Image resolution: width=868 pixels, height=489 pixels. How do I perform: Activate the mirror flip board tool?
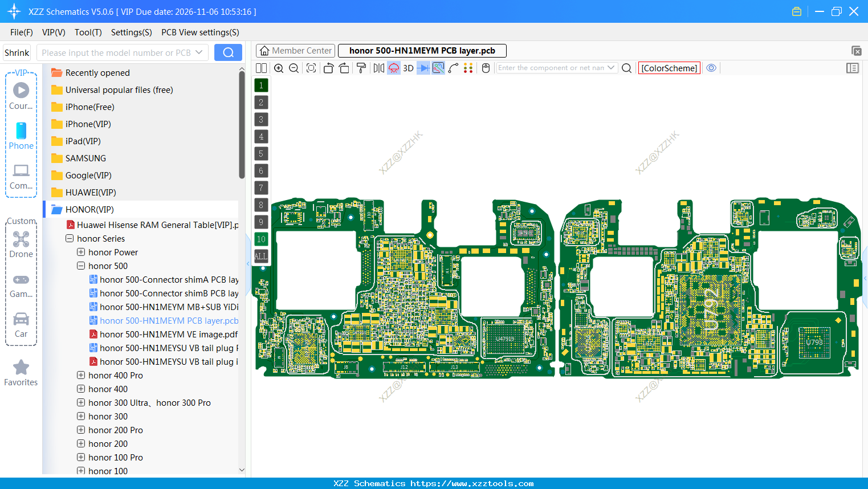click(377, 68)
